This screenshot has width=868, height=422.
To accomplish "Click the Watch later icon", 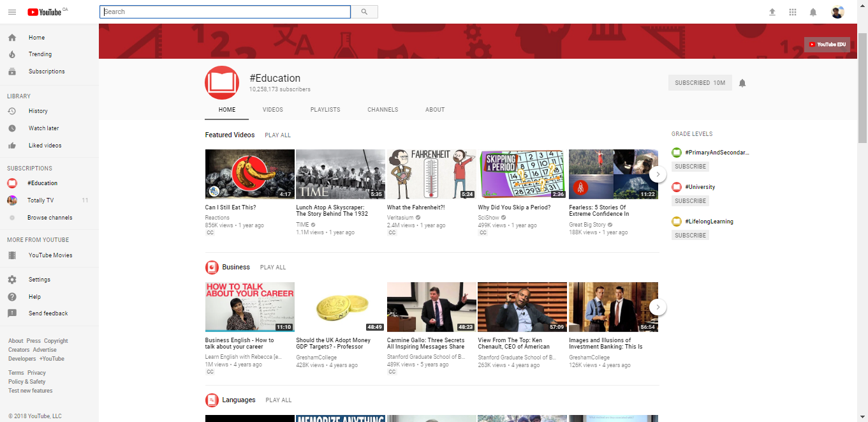I will coord(12,128).
